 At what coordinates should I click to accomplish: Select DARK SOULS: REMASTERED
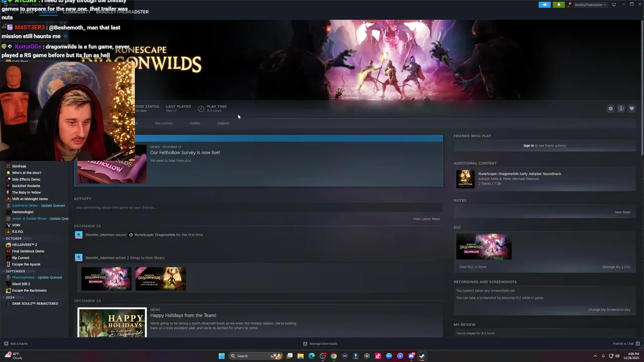pos(35,304)
